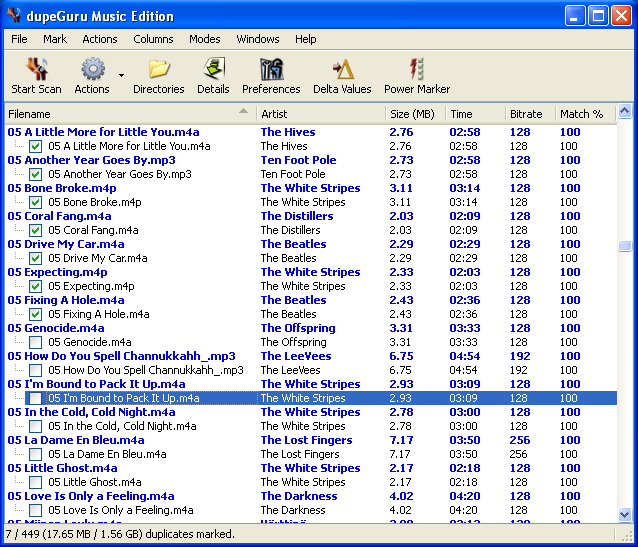Open the Directories folder icon
Viewport: 638px width, 547px height.
point(158,69)
